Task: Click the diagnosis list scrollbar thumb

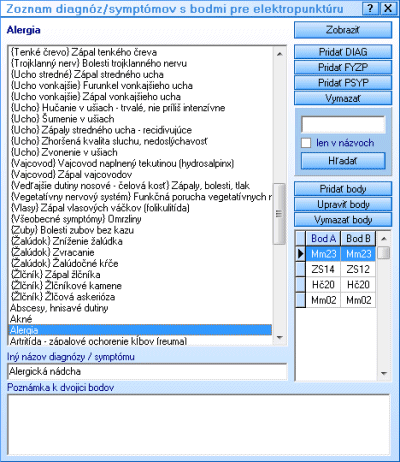Action: [279, 214]
